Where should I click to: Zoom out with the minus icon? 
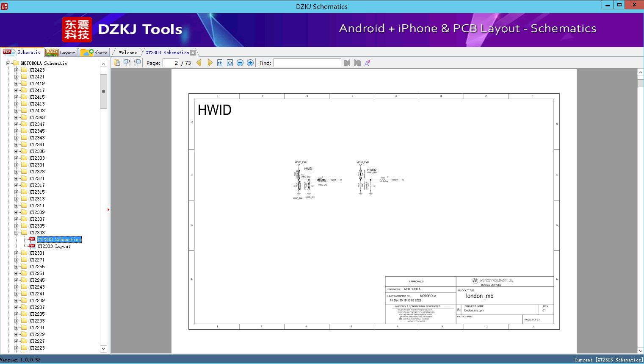[240, 63]
